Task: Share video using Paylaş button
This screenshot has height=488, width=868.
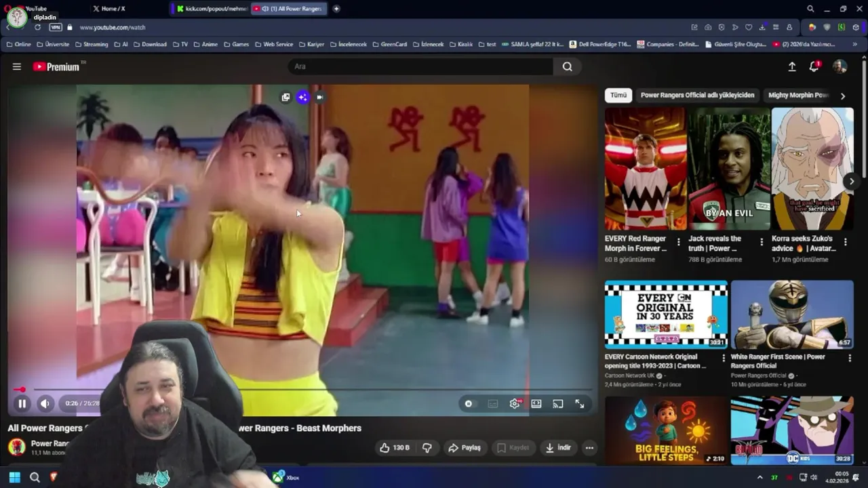Action: [x=465, y=447]
